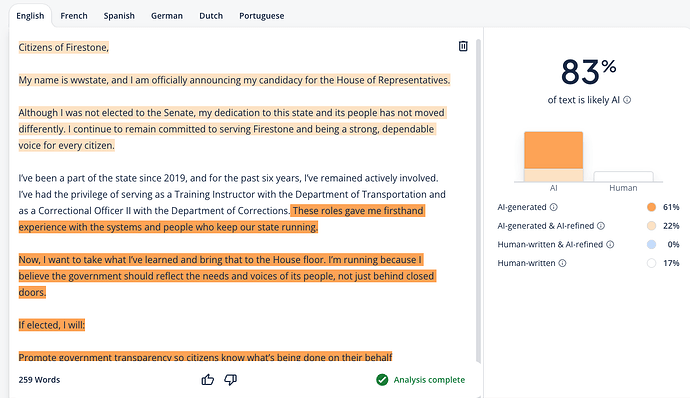Image resolution: width=690 pixels, height=398 pixels.
Task: Delete the text with the trash icon
Action: pyautogui.click(x=463, y=46)
